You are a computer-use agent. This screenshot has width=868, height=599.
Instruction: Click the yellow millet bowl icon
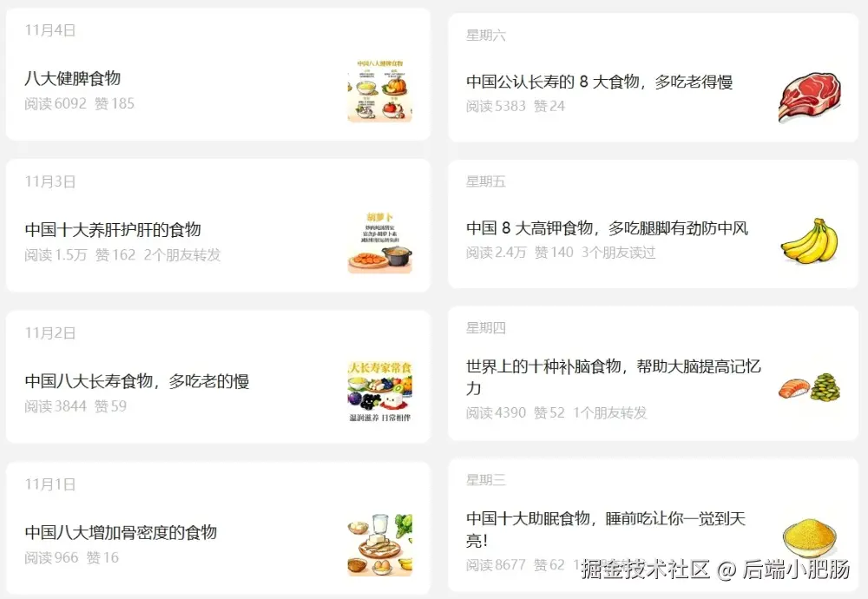(x=809, y=538)
